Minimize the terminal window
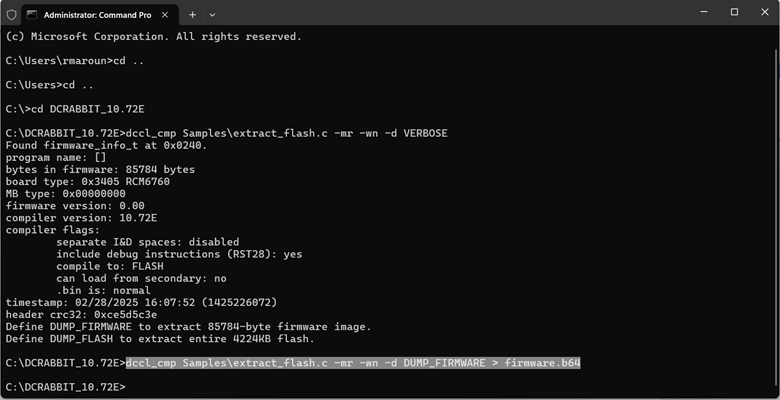The height and width of the screenshot is (400, 780). [x=704, y=12]
